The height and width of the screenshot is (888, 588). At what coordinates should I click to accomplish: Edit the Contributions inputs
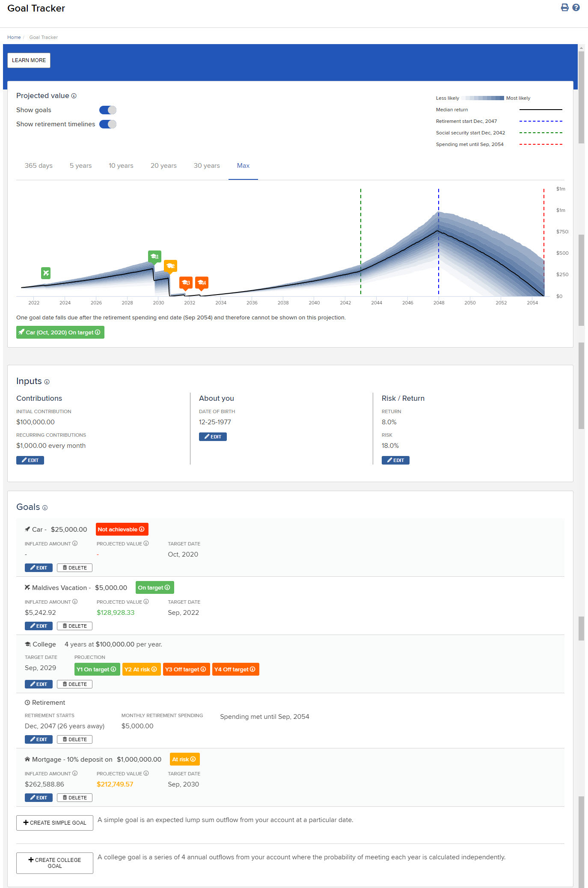coord(30,460)
